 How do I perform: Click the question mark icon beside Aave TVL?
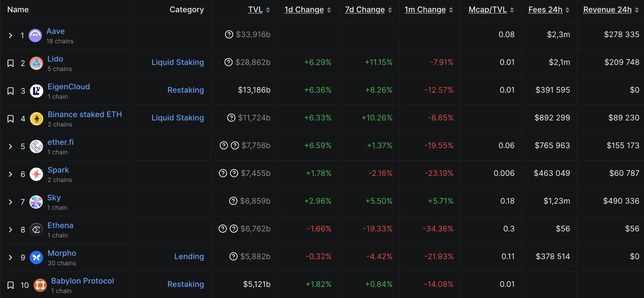[229, 34]
